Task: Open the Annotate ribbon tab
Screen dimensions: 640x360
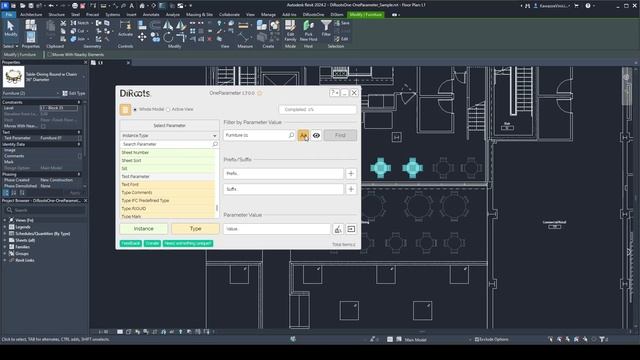Action: coord(151,14)
